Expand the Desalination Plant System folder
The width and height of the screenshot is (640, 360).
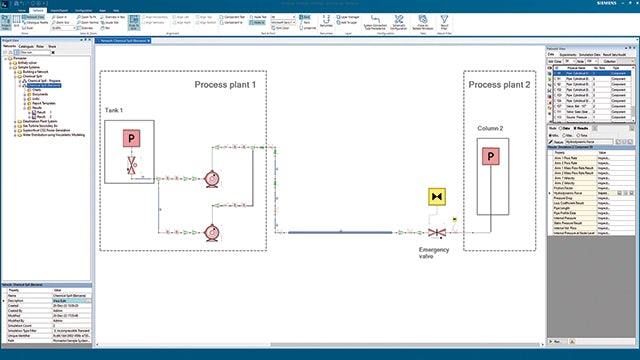[x=15, y=122]
